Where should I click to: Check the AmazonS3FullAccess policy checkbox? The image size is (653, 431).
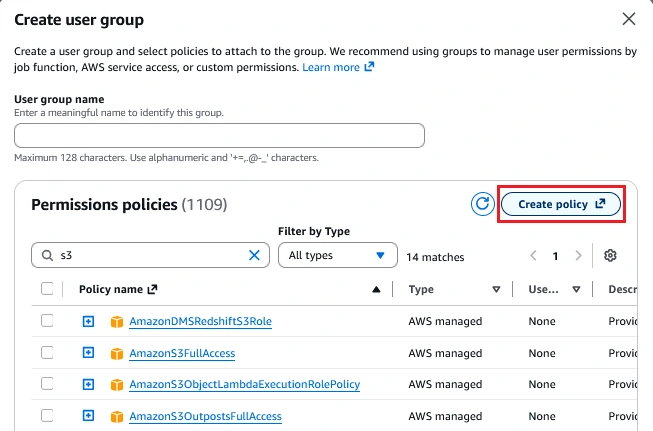tap(47, 352)
